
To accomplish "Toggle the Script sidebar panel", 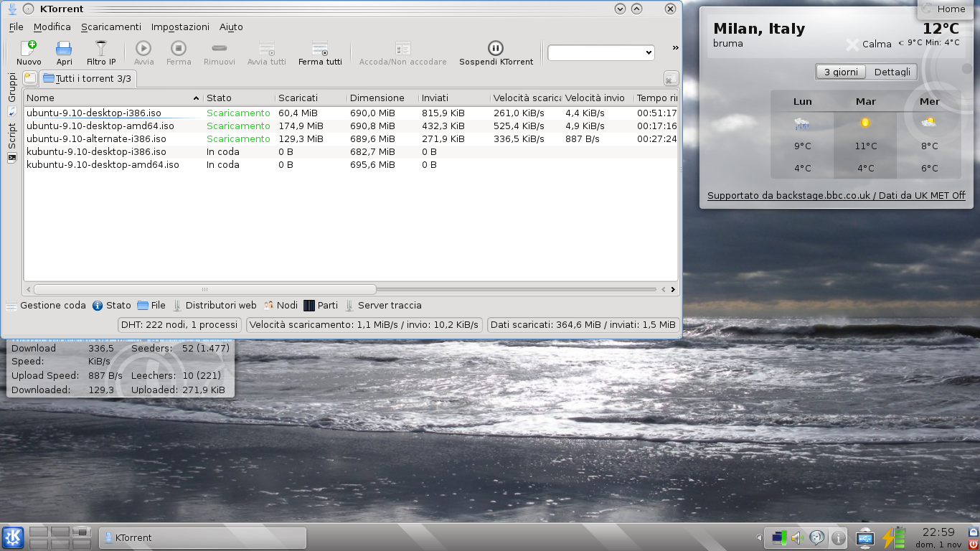I will click(12, 136).
